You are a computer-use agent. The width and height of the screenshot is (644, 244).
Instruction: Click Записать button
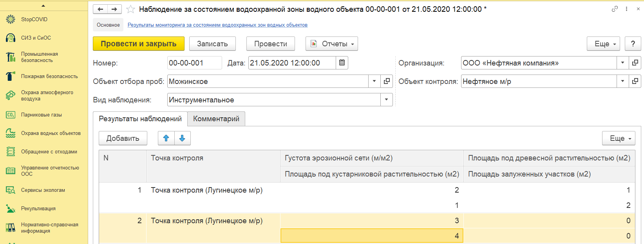212,44
